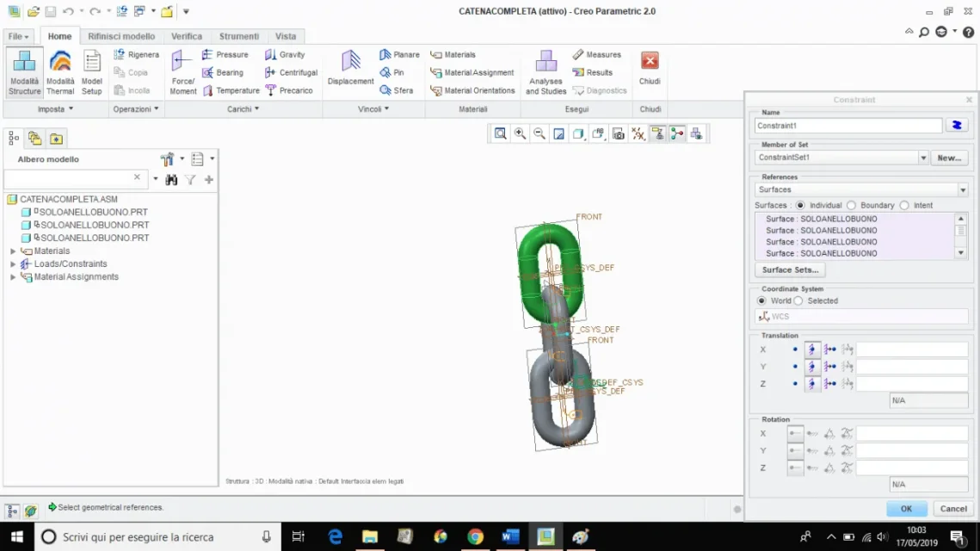Screen dimensions: 980x551
Task: Open the ConstraintSet1 member dropdown
Action: tap(922, 158)
